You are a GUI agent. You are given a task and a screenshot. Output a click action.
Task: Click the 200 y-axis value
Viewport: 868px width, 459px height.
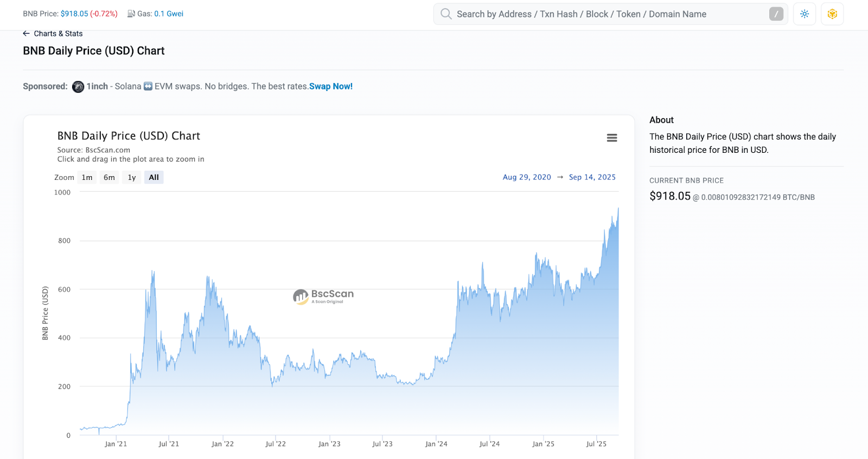click(65, 386)
